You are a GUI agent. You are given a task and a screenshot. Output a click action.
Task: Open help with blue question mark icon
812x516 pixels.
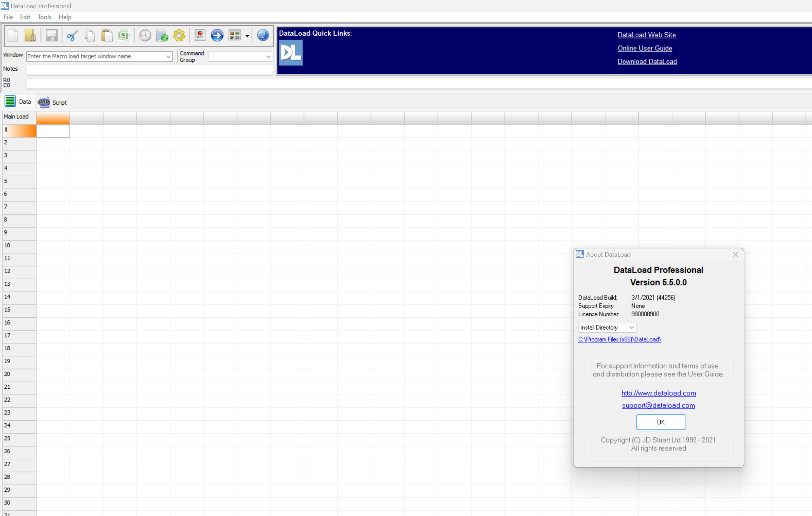click(263, 35)
